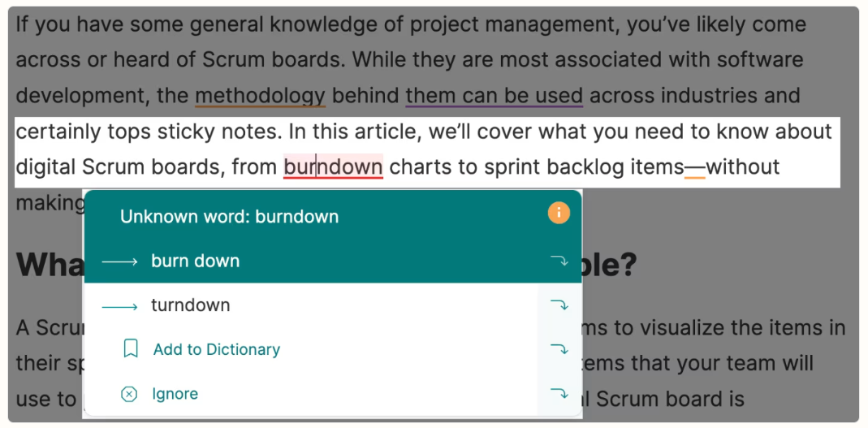Click the long arrow before "burn down"
868x428 pixels.
[119, 262]
